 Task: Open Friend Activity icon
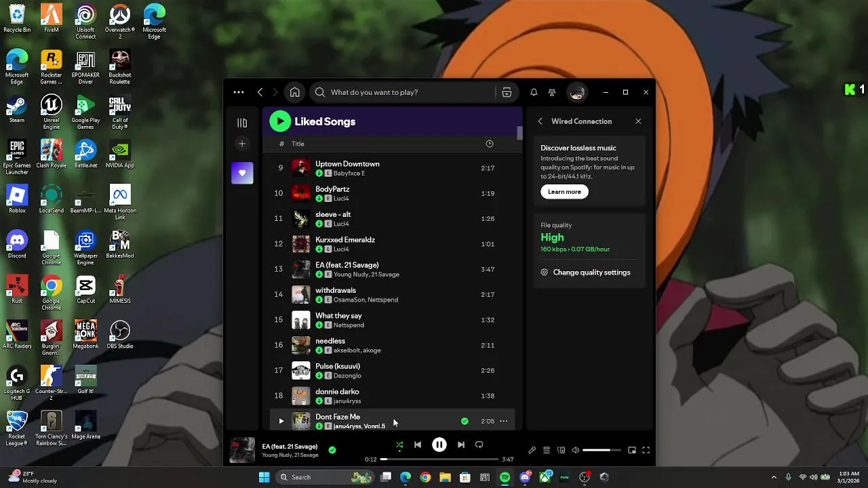tap(552, 92)
